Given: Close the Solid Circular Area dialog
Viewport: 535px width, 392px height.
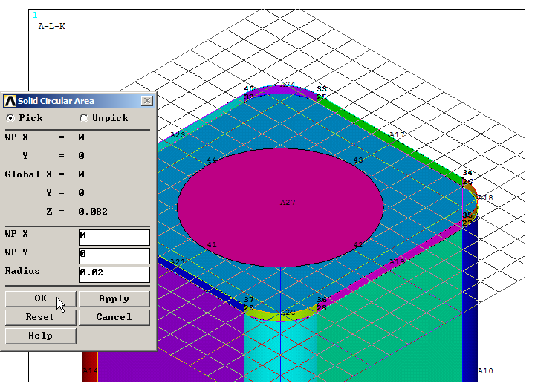Looking at the screenshot, I should 147,101.
